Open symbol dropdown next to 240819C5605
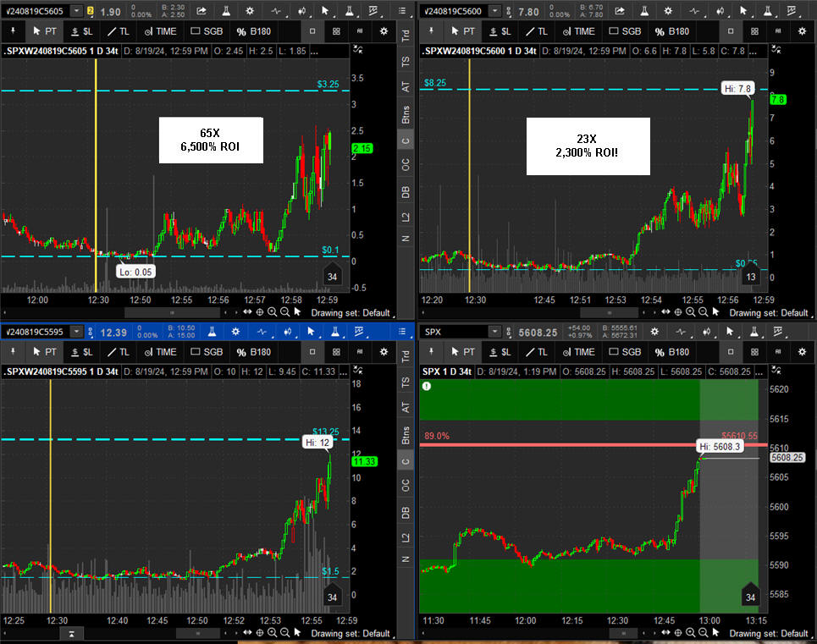 click(x=78, y=11)
